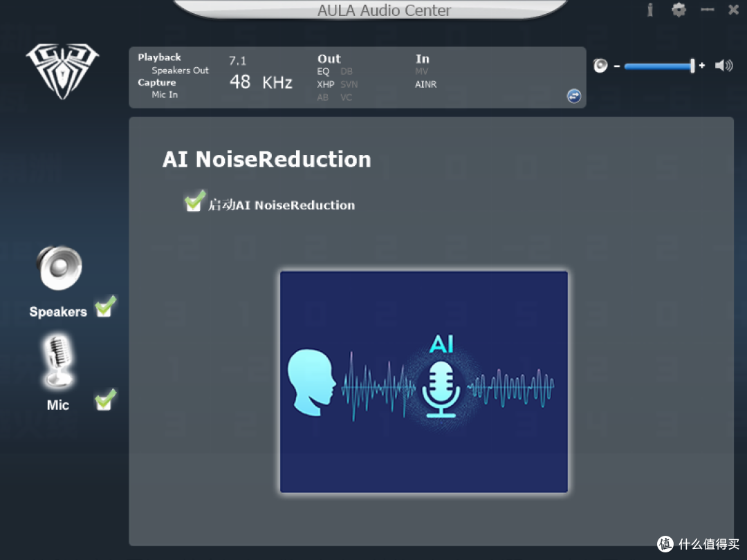Click the Speakers label in sidebar
The height and width of the screenshot is (560, 747).
pyautogui.click(x=58, y=312)
